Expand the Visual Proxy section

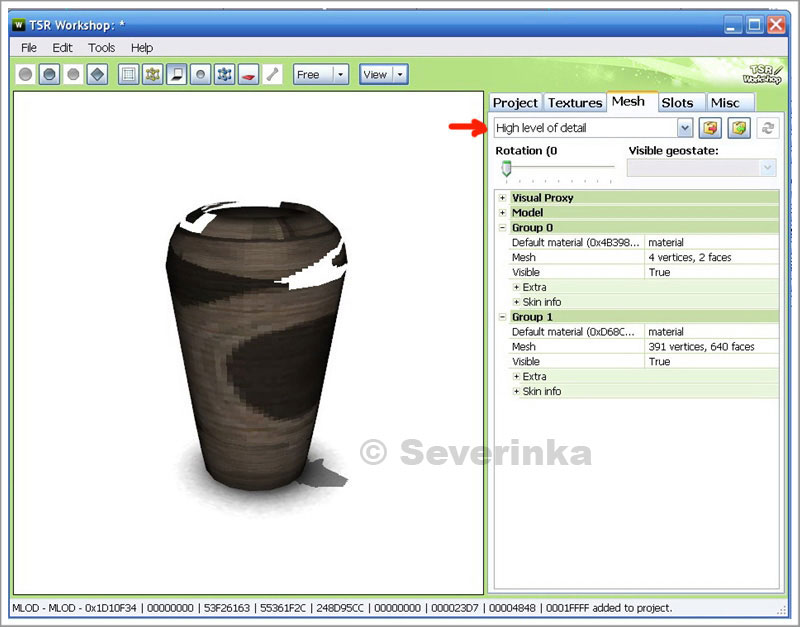502,198
